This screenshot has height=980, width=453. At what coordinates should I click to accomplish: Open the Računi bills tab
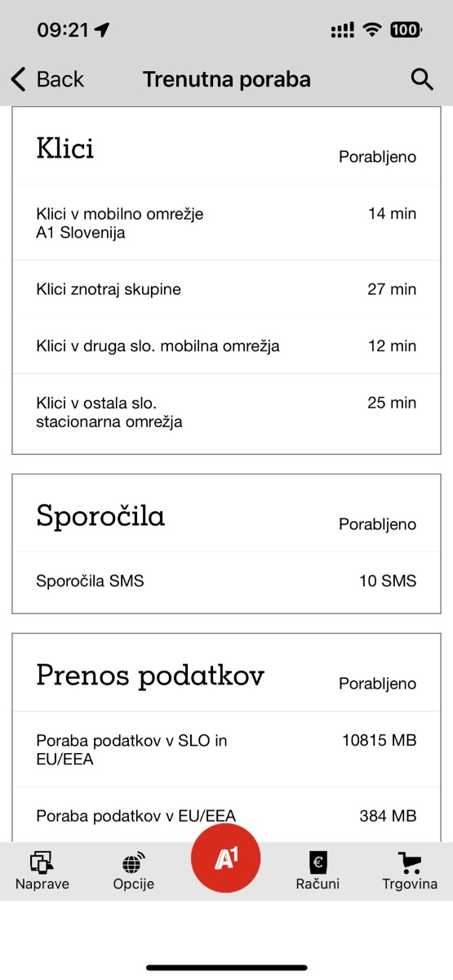pyautogui.click(x=318, y=871)
